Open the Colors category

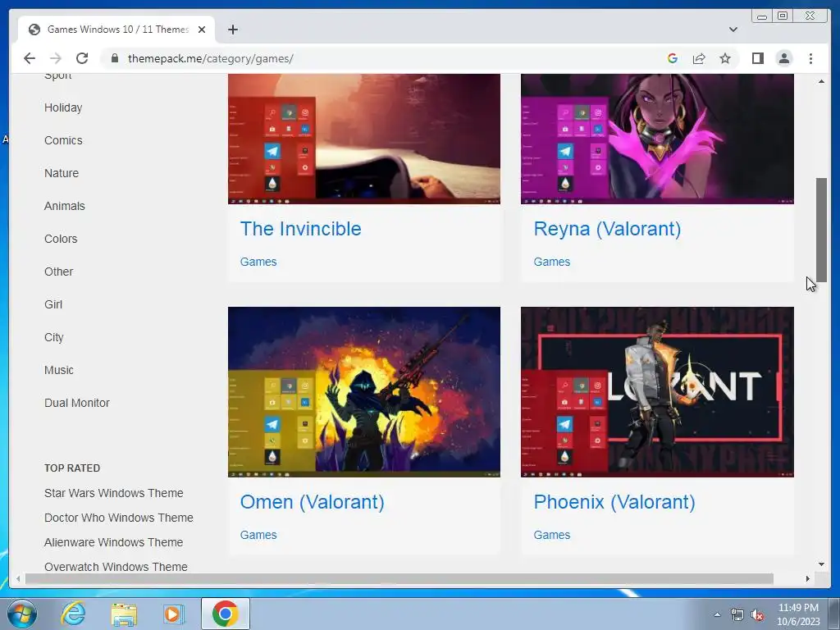tap(61, 239)
